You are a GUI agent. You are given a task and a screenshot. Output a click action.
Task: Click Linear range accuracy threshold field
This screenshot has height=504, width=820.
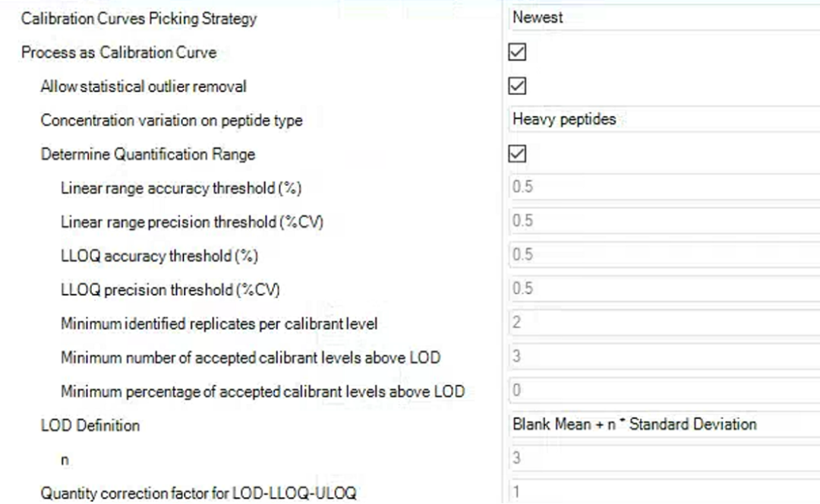click(x=664, y=187)
